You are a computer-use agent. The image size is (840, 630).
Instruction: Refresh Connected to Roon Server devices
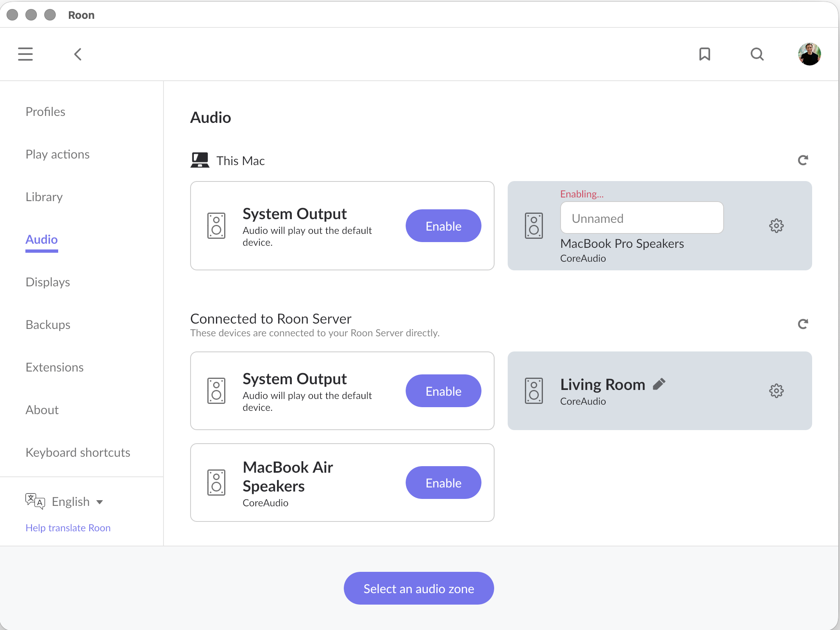pyautogui.click(x=803, y=324)
